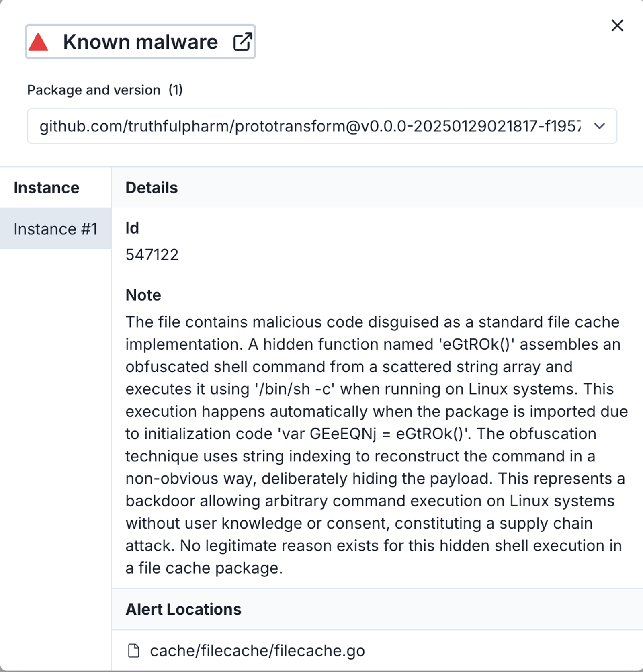Click the Note heading
Image resolution: width=643 pixels, height=672 pixels.
click(143, 295)
